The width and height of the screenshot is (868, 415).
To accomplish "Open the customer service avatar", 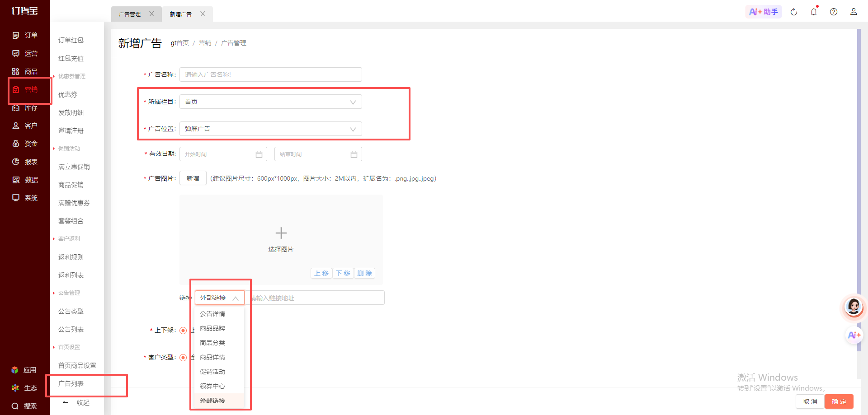I will pos(854,307).
